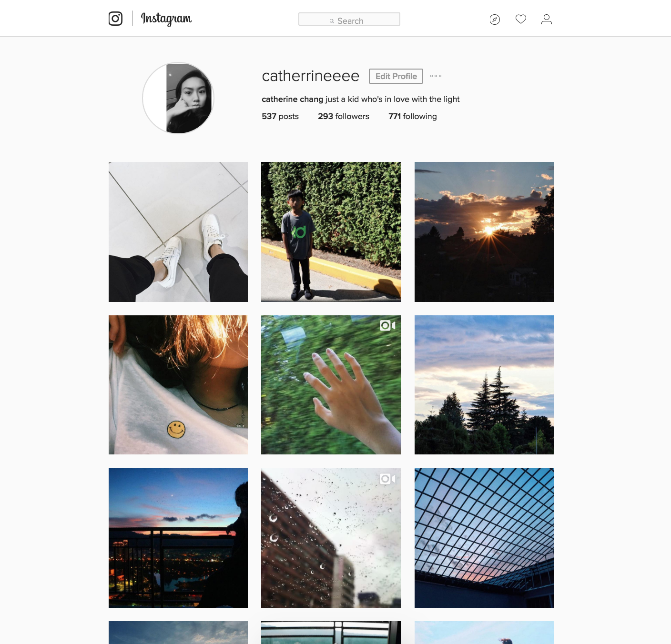Click the Instagram camera logo icon
Image resolution: width=671 pixels, height=644 pixels.
115,19
